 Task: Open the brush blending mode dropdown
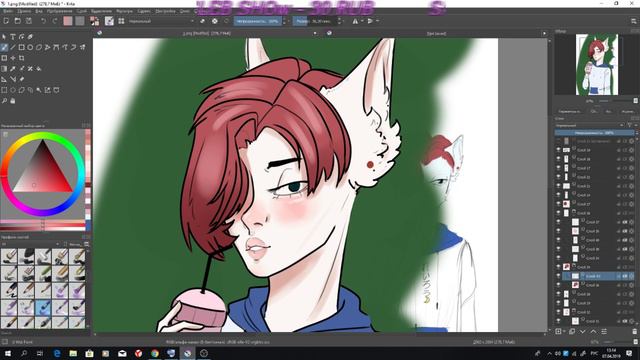point(161,21)
